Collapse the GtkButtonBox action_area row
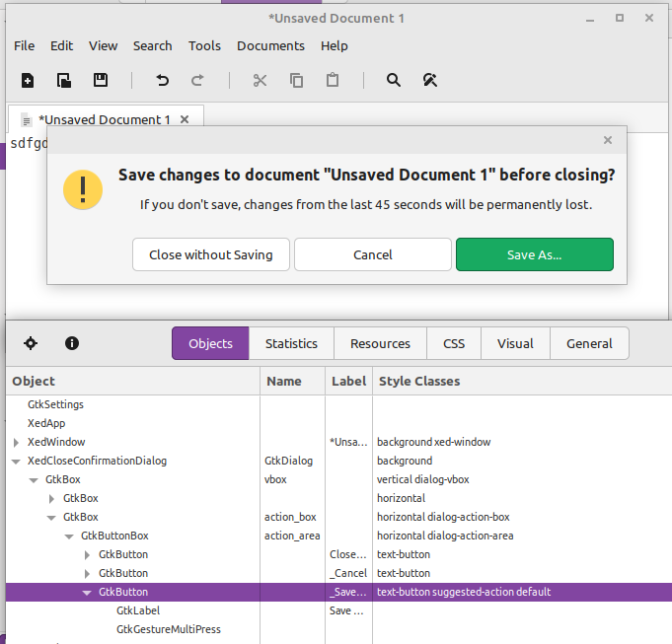Viewport: 672px width, 644px height. (x=69, y=536)
